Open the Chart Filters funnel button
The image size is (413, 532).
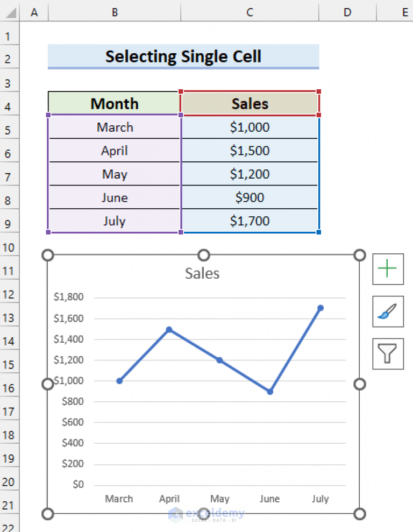[388, 353]
